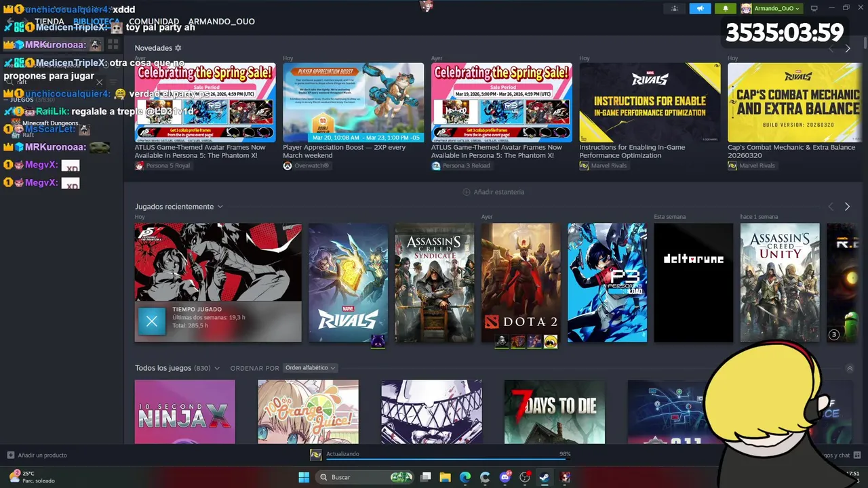Click Marvel Rivals tag under Instructions news
This screenshot has width=868, height=488.
click(604, 165)
